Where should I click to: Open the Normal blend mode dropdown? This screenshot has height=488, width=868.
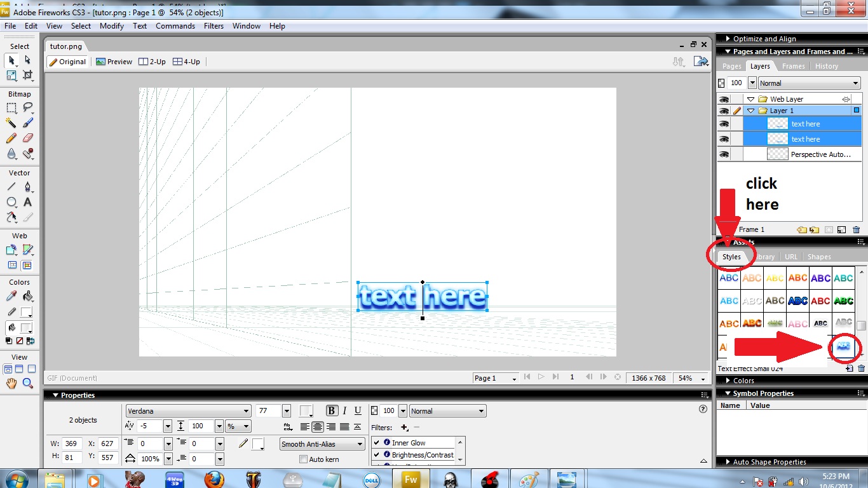click(x=482, y=411)
